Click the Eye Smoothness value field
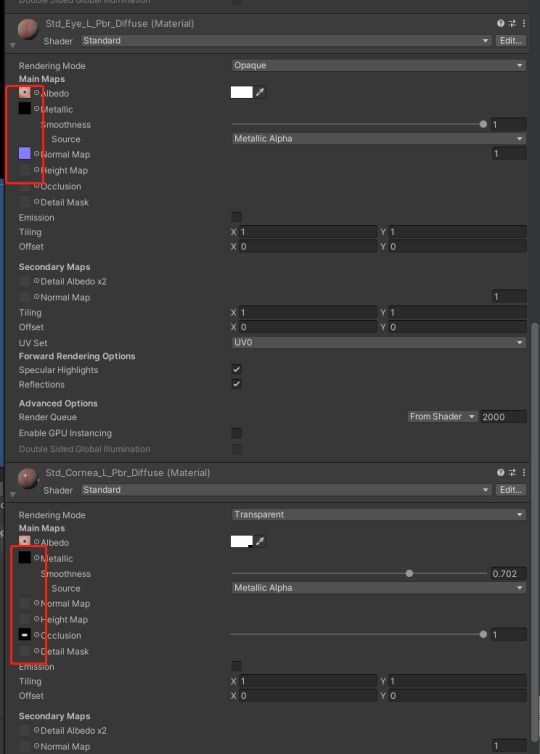The image size is (540, 754). coord(508,125)
